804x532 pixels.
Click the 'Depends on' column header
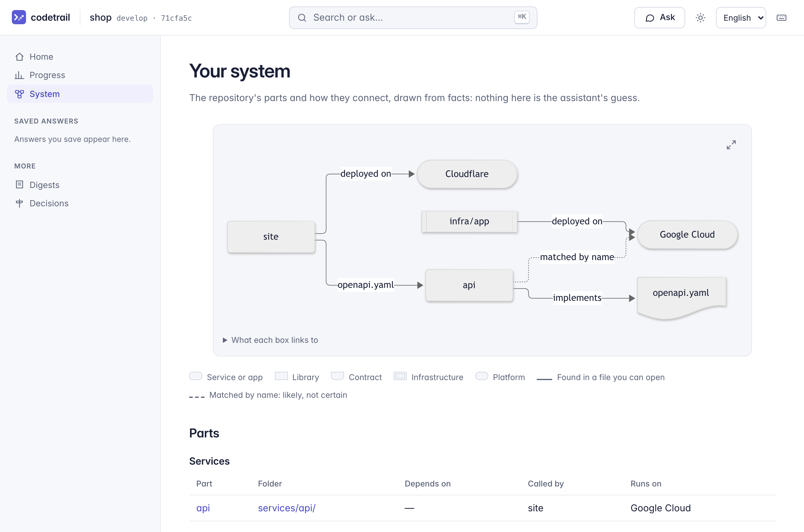427,484
